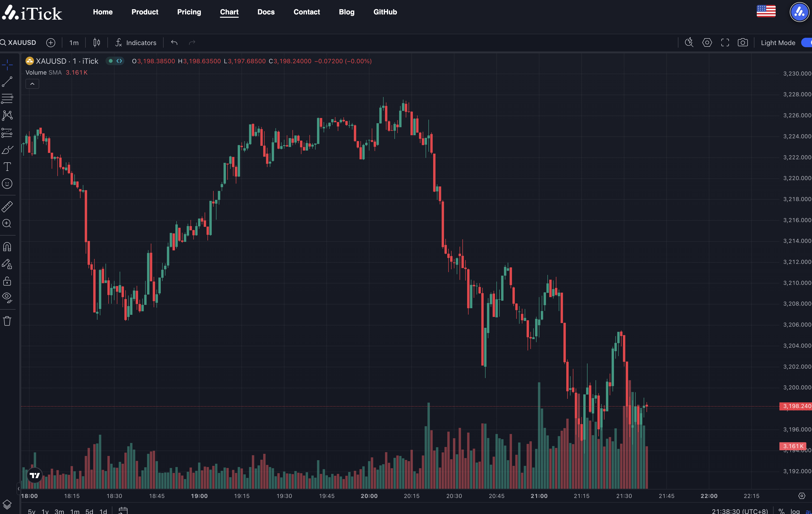Click the trash remove drawings icon

tap(7, 321)
